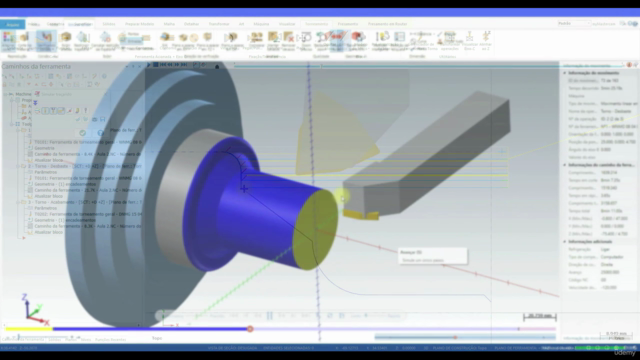Select the Malha ribbon tab
This screenshot has width=640, height=360.
[x=169, y=24]
